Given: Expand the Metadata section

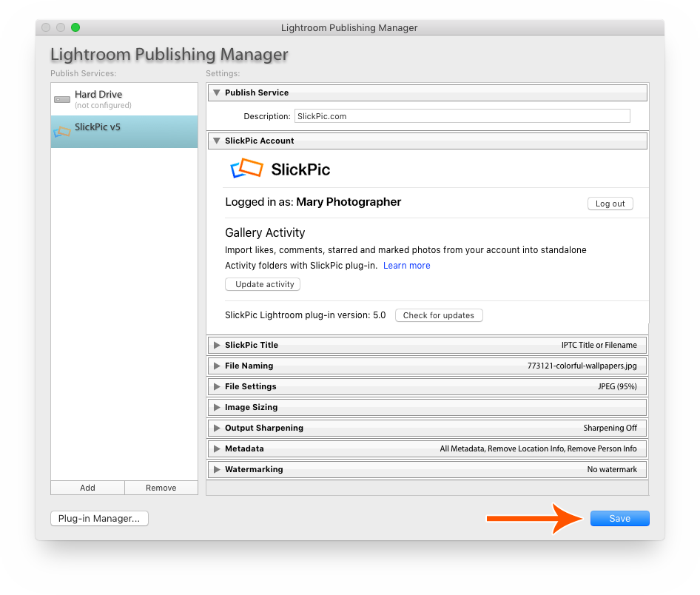Looking at the screenshot, I should click(x=216, y=448).
